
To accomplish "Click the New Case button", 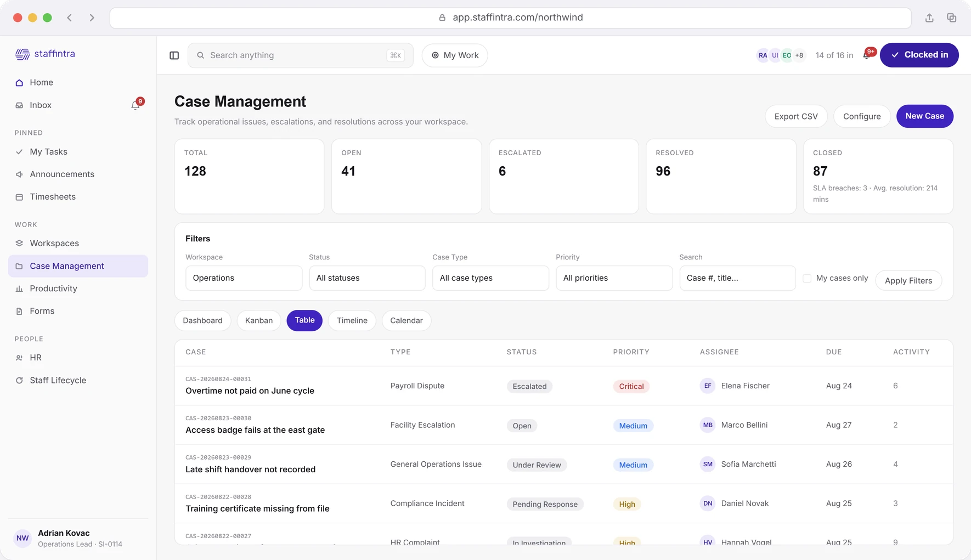I will [924, 116].
